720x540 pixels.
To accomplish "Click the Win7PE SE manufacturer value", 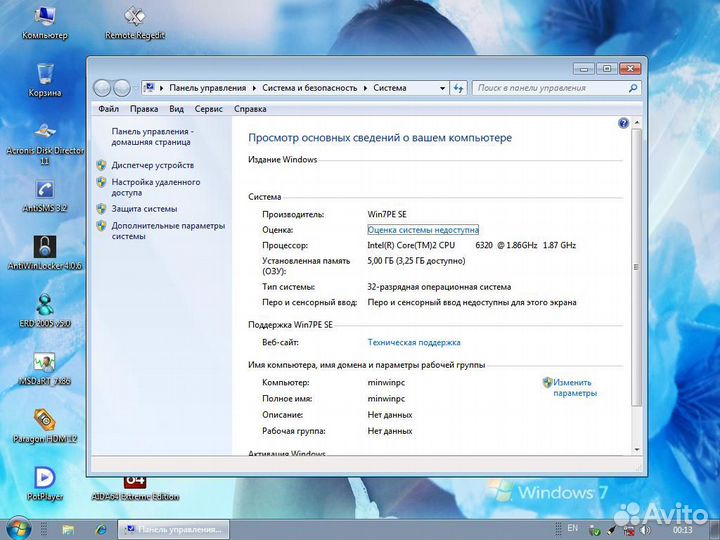I will (387, 214).
